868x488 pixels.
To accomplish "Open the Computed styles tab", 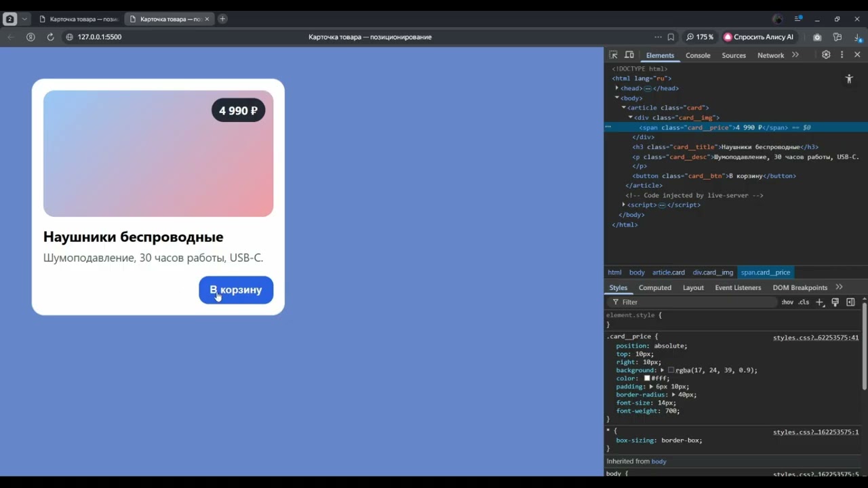I will coord(654,287).
